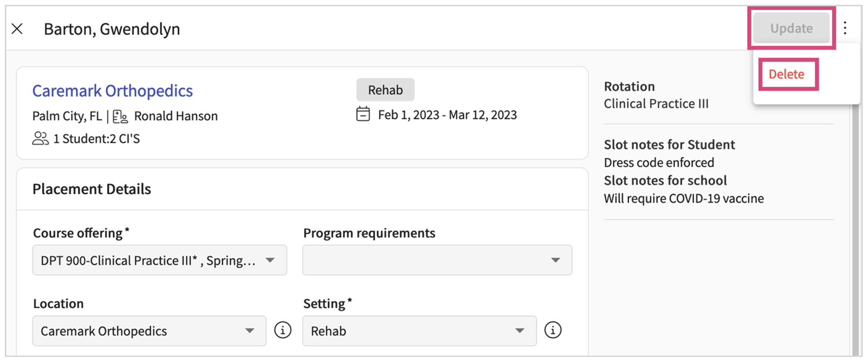Open the Program requirements dropdown
868x361 pixels.
click(437, 260)
